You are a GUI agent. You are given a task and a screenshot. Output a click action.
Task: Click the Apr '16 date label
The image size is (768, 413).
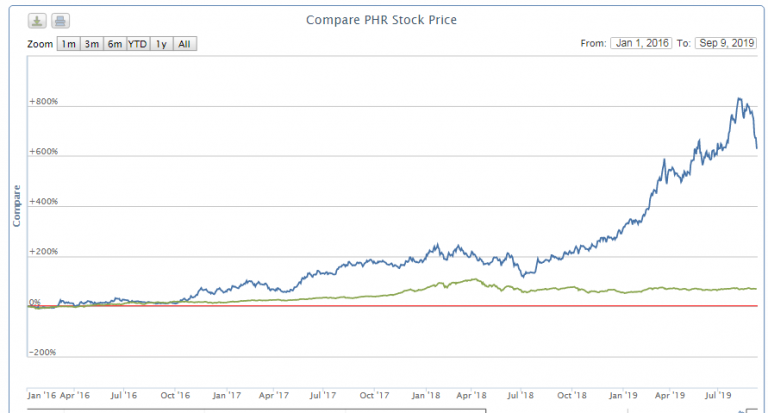pyautogui.click(x=75, y=395)
